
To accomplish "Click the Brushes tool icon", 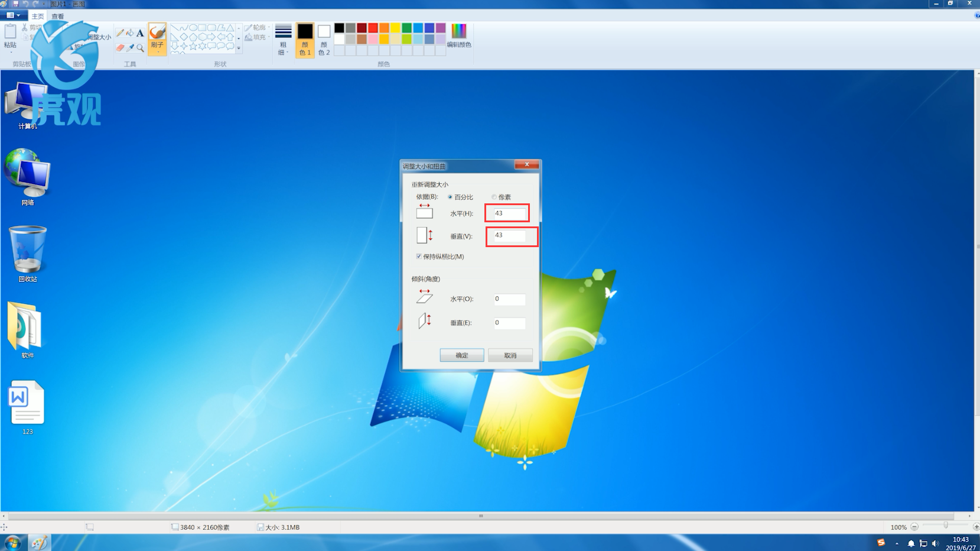I will 157,32.
